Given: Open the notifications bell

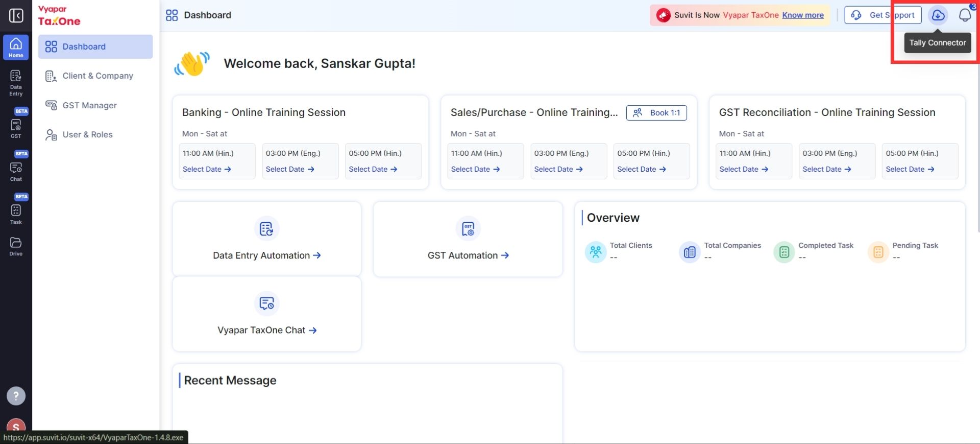Looking at the screenshot, I should [965, 15].
